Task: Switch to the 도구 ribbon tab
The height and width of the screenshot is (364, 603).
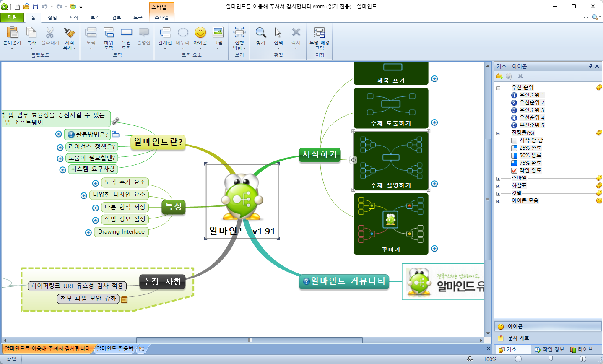Action: [x=138, y=17]
